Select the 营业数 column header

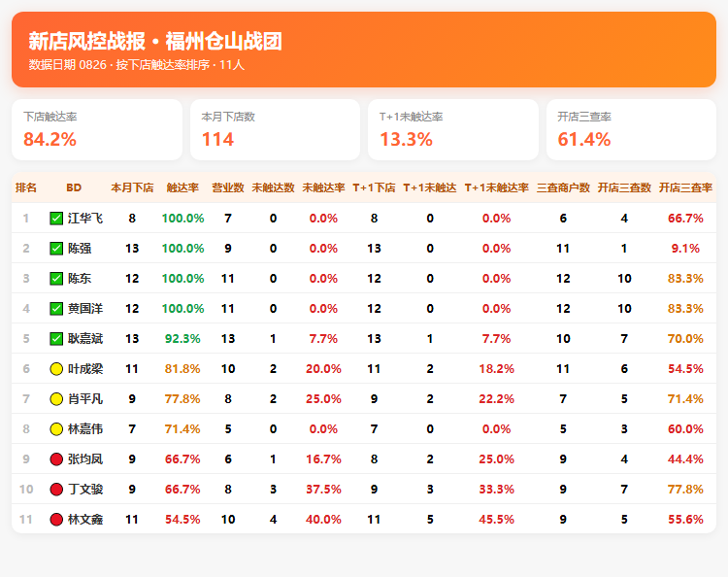tap(228, 187)
